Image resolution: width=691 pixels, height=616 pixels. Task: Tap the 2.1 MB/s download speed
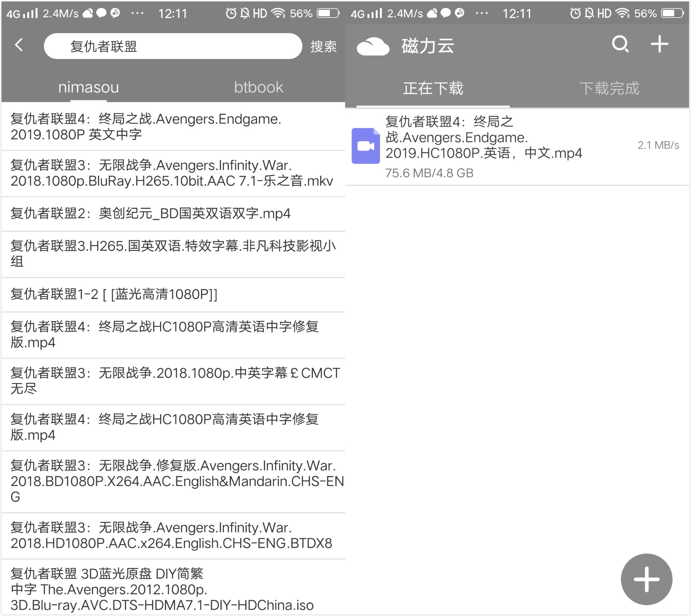tap(658, 145)
